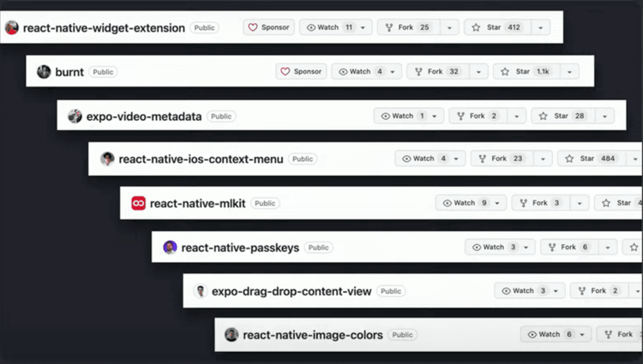Open the react-native-widget-extension repo title

104,28
